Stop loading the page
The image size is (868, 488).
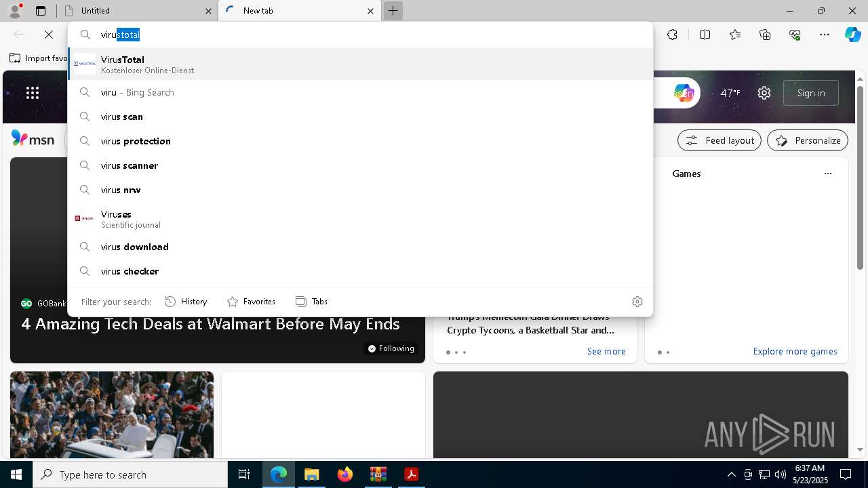click(x=49, y=35)
